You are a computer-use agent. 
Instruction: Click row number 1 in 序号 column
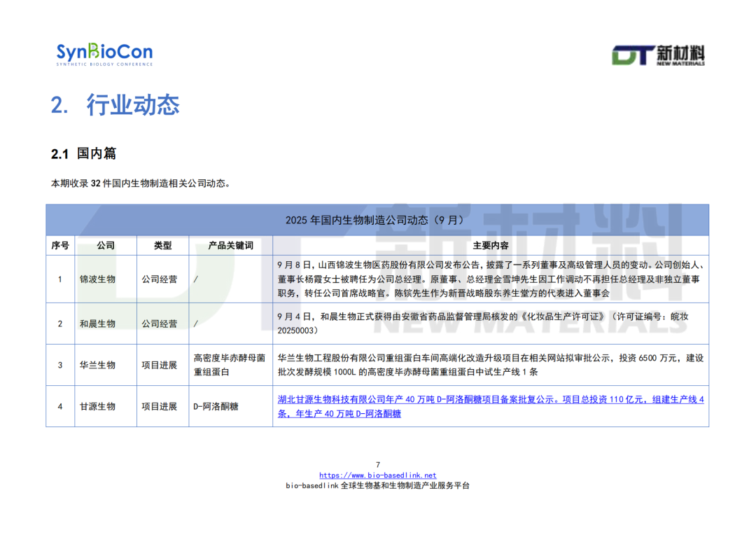point(59,279)
